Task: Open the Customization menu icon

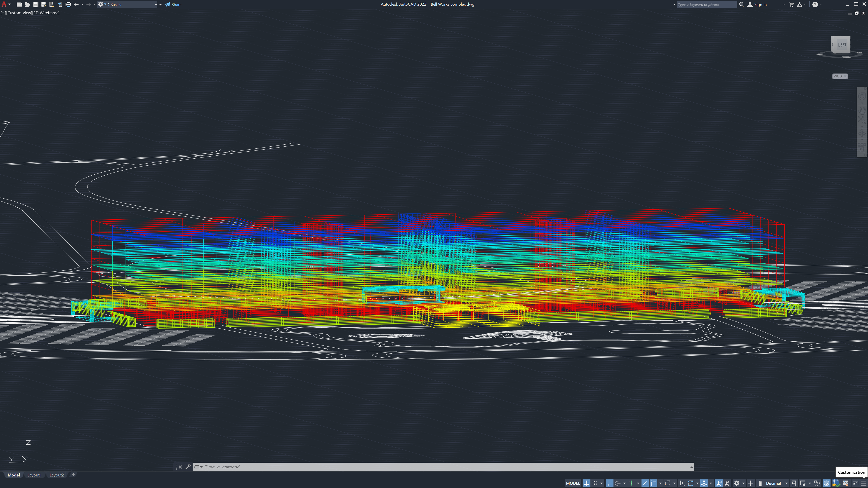Action: (x=863, y=483)
